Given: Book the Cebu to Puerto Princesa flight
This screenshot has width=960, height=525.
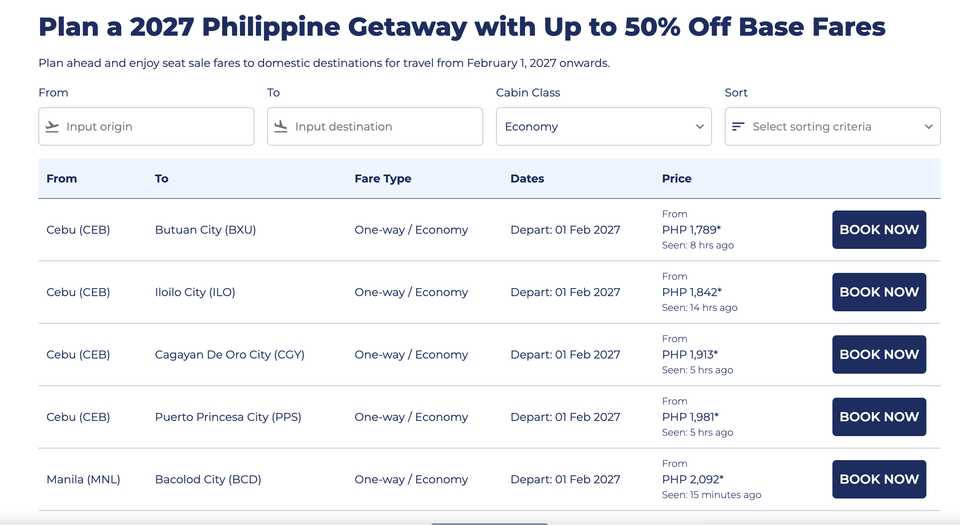Looking at the screenshot, I should tap(879, 417).
